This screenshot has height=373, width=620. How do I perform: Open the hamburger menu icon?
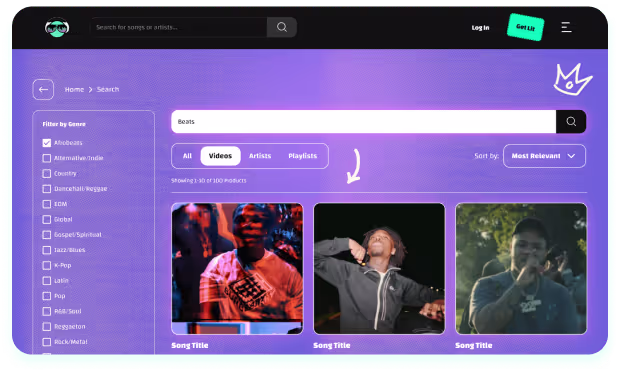(566, 27)
